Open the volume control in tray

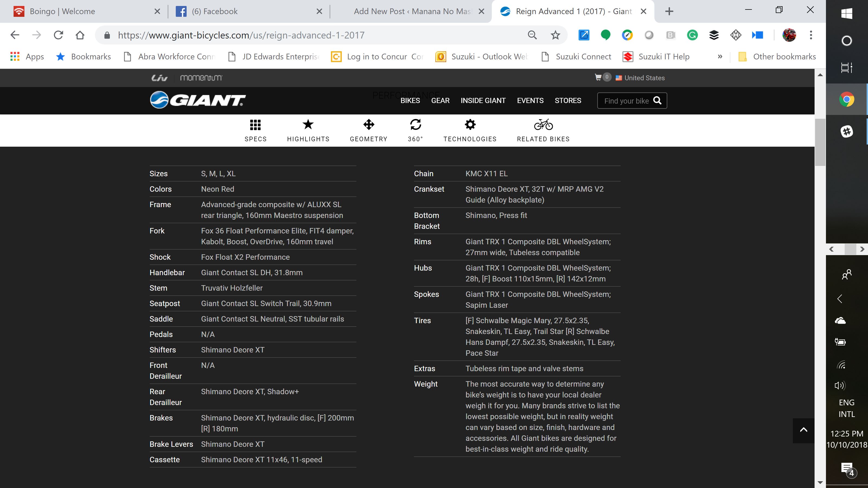pyautogui.click(x=840, y=385)
